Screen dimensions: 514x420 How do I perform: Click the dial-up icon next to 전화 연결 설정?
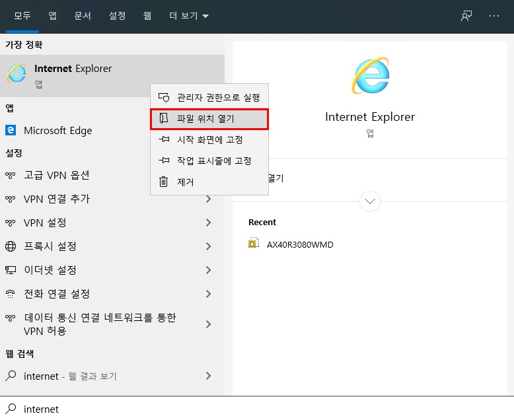(11, 294)
